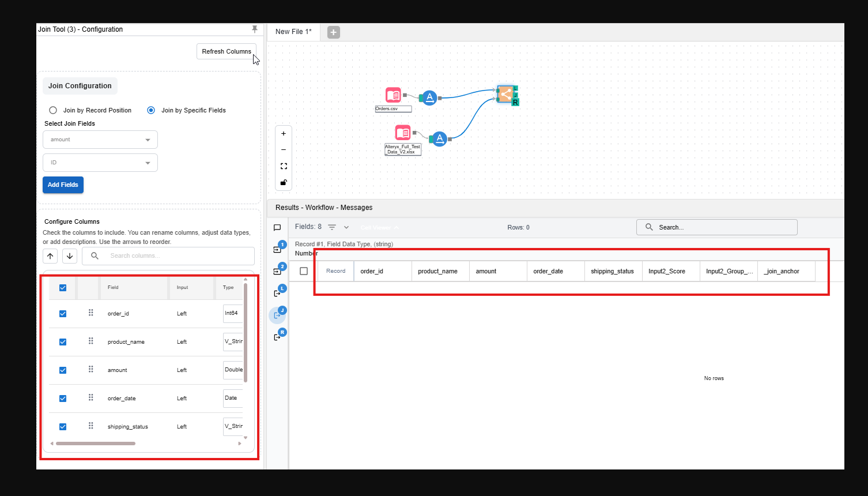The width and height of the screenshot is (868, 496).
Task: Select the Join tool node on canvas
Action: (x=505, y=93)
